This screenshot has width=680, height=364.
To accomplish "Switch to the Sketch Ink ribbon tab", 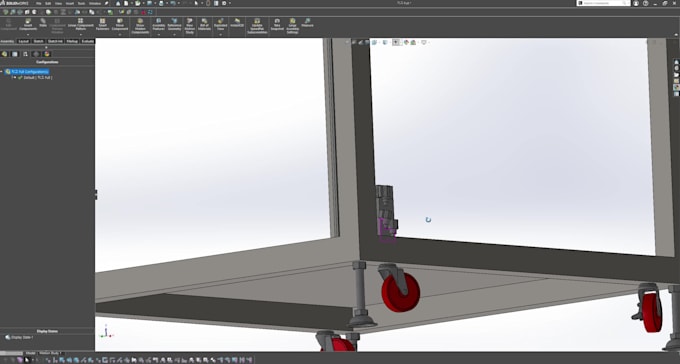I will click(x=55, y=41).
